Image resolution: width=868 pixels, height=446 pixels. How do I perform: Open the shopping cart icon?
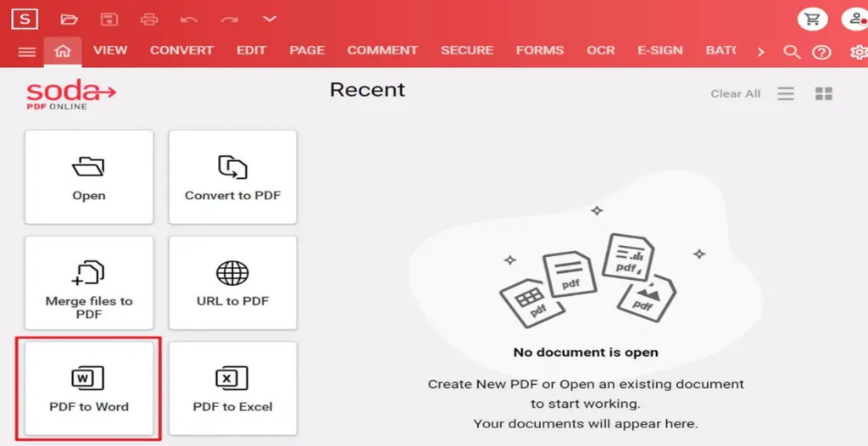click(x=813, y=20)
